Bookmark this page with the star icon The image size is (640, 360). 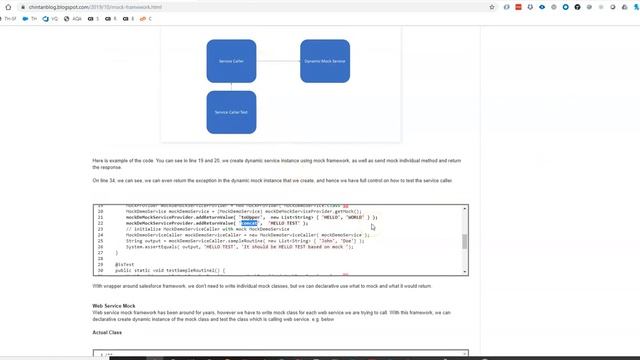point(492,7)
